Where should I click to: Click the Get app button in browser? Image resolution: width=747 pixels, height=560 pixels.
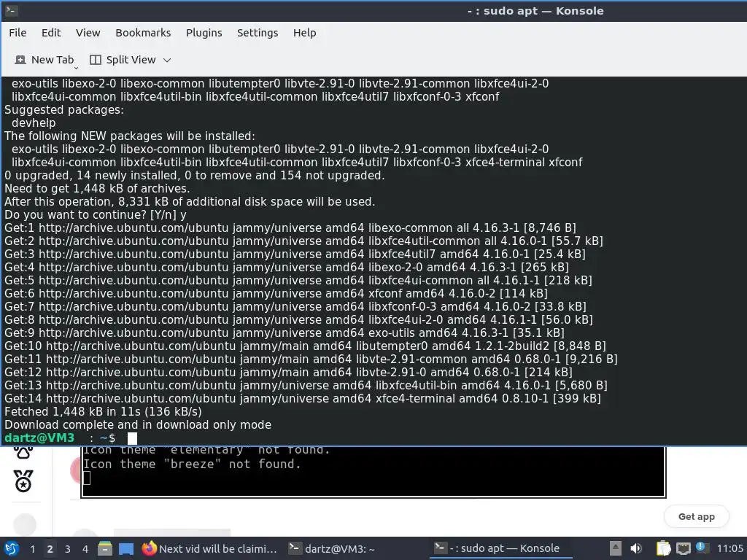[696, 517]
